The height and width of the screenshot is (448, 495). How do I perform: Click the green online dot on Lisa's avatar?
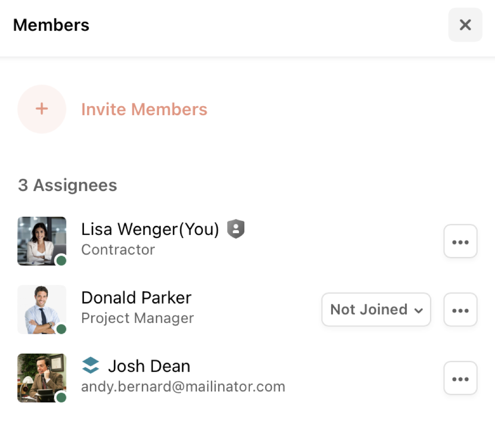click(61, 261)
